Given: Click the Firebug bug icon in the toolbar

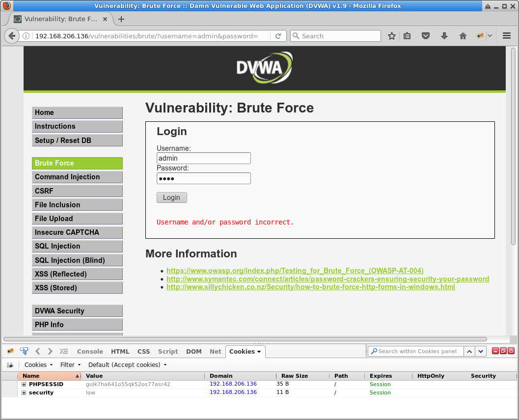Looking at the screenshot, I should [x=480, y=36].
